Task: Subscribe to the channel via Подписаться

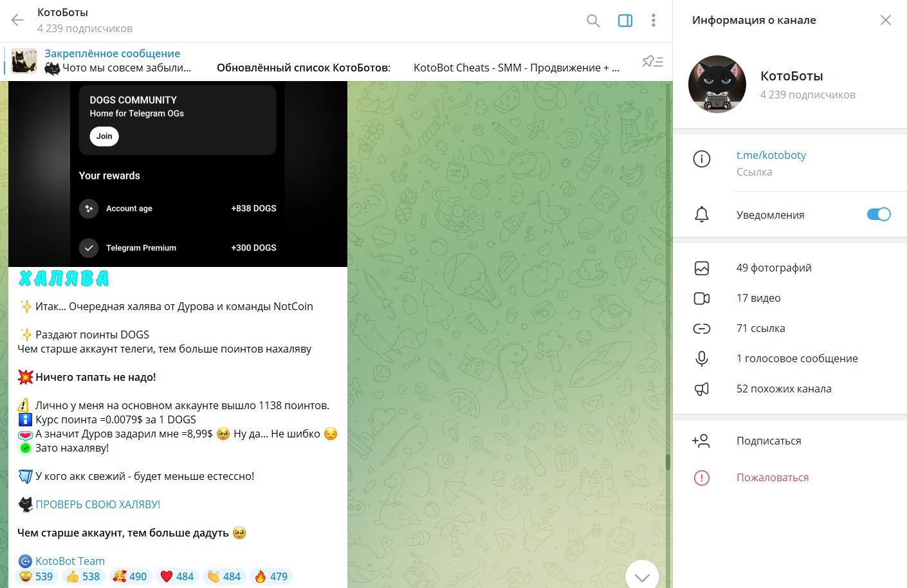Action: [x=768, y=441]
